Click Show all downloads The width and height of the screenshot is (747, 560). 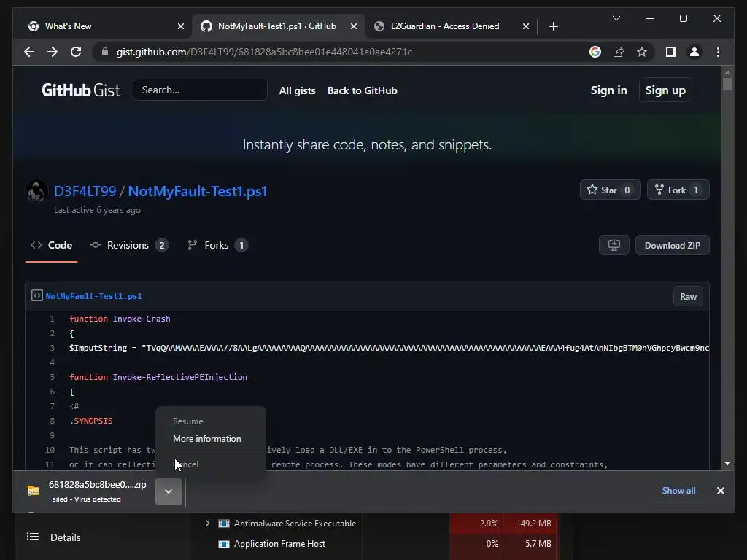[x=678, y=491]
